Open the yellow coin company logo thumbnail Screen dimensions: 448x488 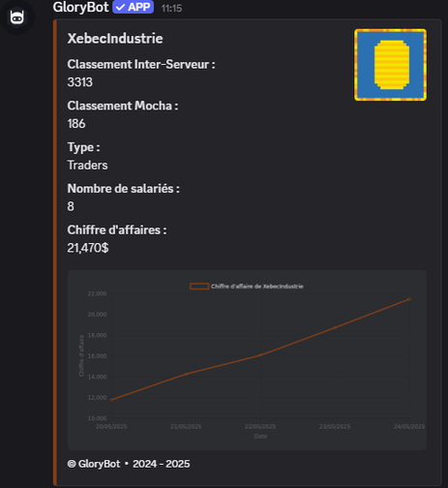click(390, 65)
